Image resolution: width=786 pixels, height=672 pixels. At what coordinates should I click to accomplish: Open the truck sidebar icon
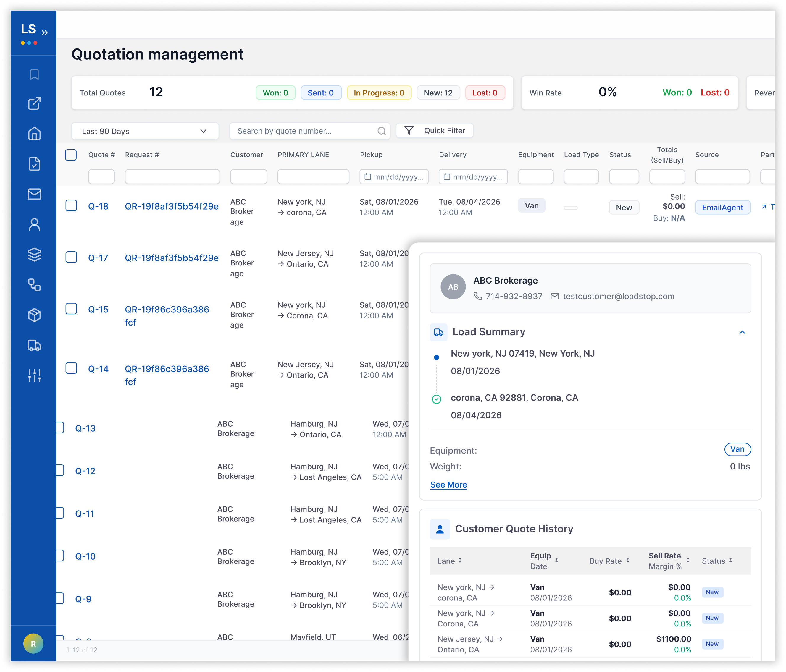(34, 345)
